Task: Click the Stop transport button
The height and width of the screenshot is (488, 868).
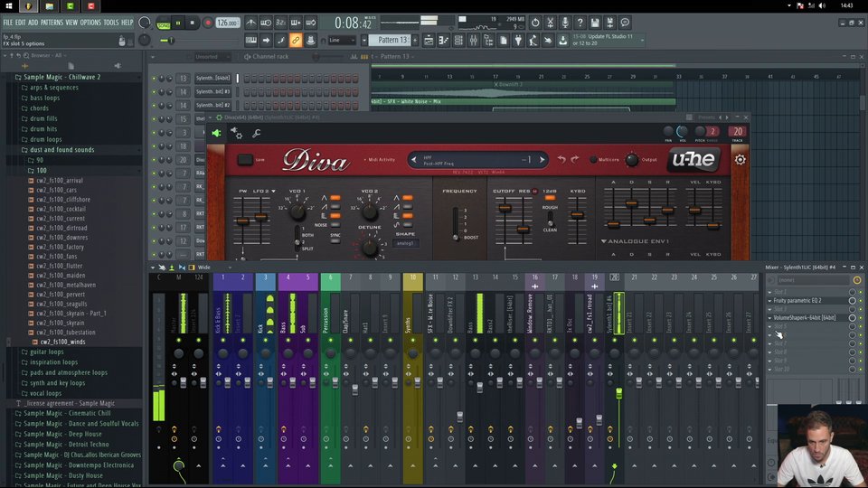Action: 192,23
